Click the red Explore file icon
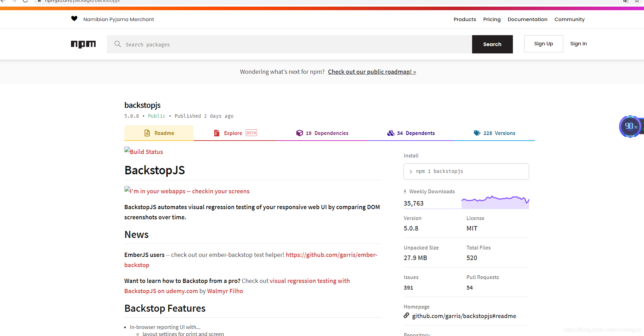 coord(217,133)
